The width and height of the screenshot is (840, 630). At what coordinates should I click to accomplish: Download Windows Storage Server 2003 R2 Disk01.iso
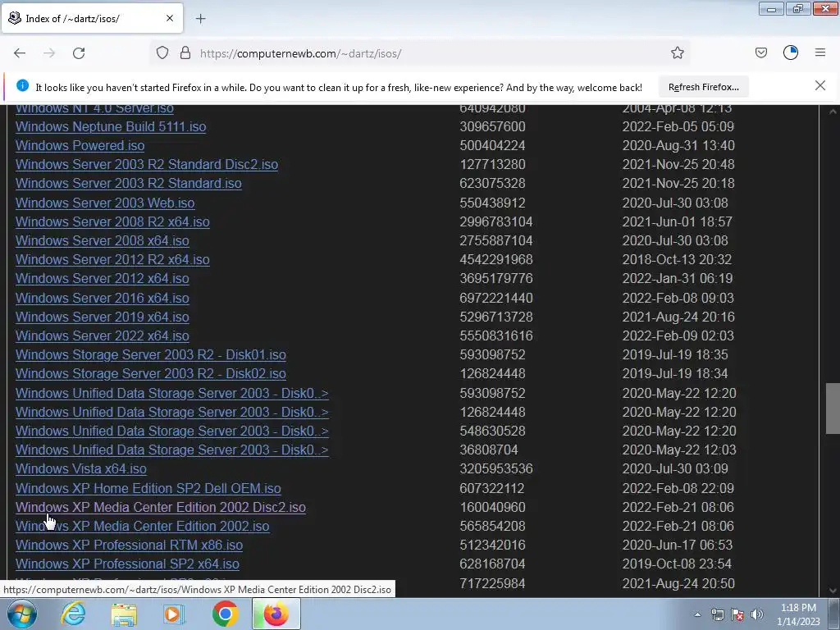coord(151,354)
